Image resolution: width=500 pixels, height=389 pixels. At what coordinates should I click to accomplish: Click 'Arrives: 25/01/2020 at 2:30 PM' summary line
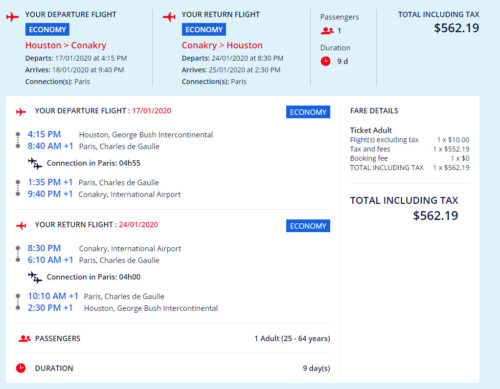tap(231, 70)
